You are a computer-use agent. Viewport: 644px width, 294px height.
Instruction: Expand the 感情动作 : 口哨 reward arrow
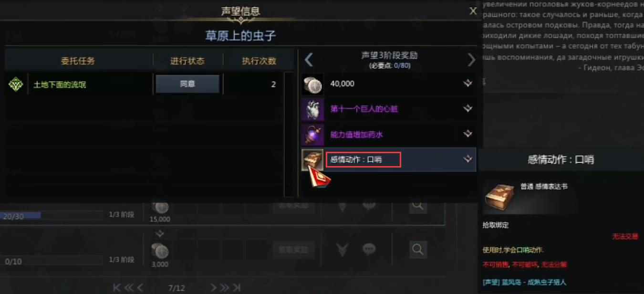(467, 159)
